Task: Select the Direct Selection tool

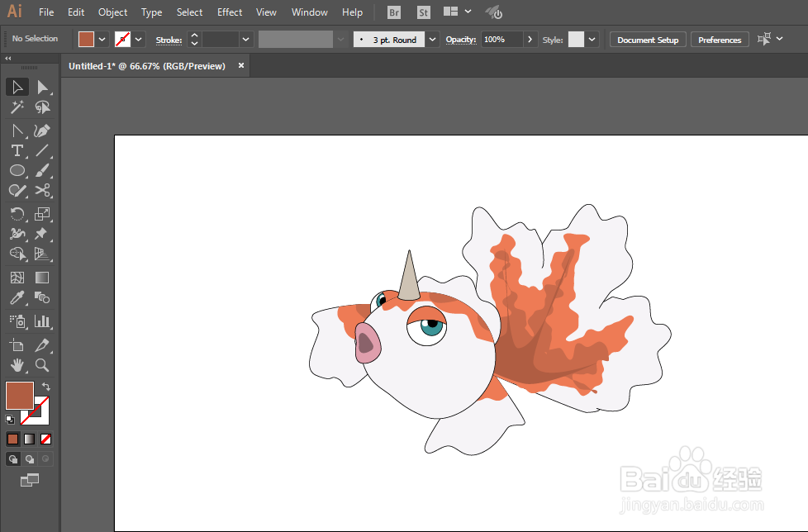Action: (x=42, y=87)
